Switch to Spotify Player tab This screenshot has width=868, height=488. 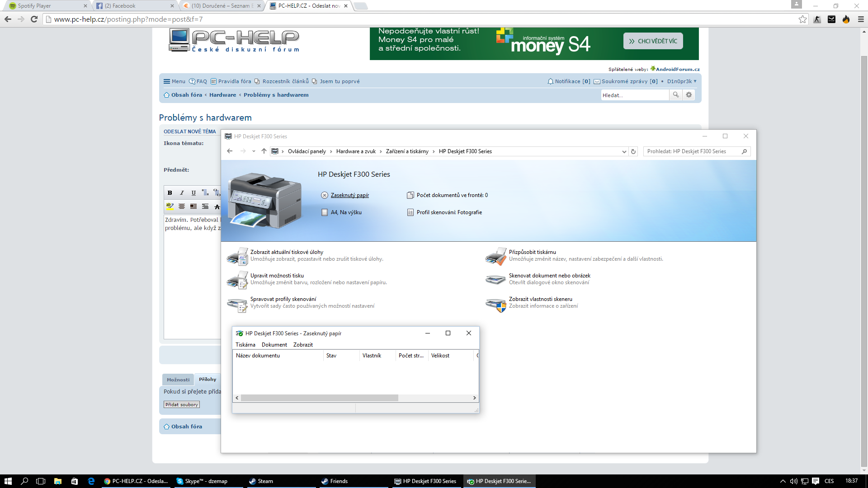pyautogui.click(x=47, y=6)
